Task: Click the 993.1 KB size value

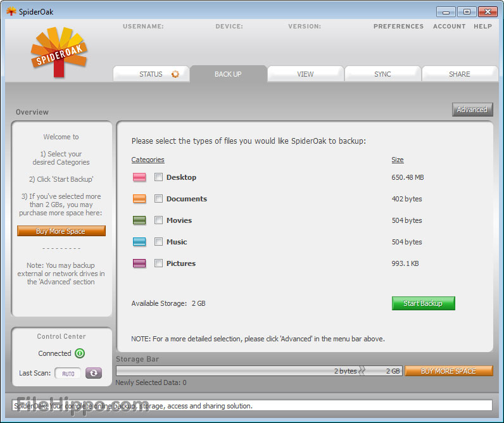Action: click(x=405, y=263)
